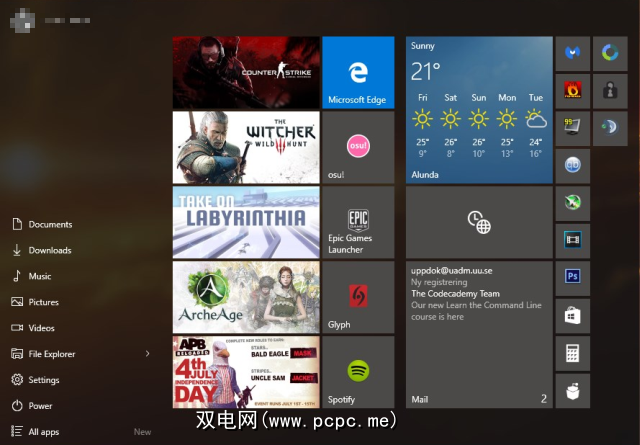Click Tuesday's partly cloudy forecast
This screenshot has width=640, height=445.
(536, 119)
